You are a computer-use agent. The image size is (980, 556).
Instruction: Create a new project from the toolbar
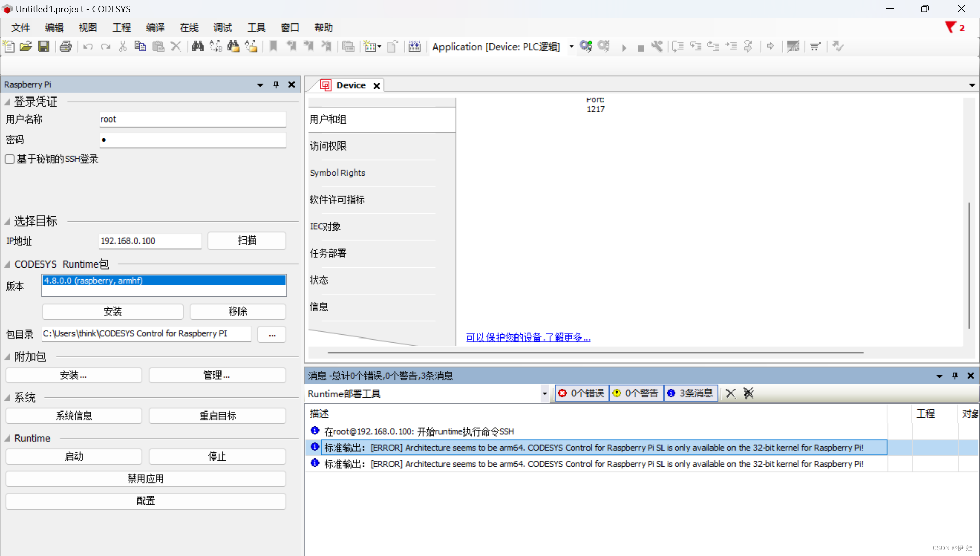coord(9,46)
